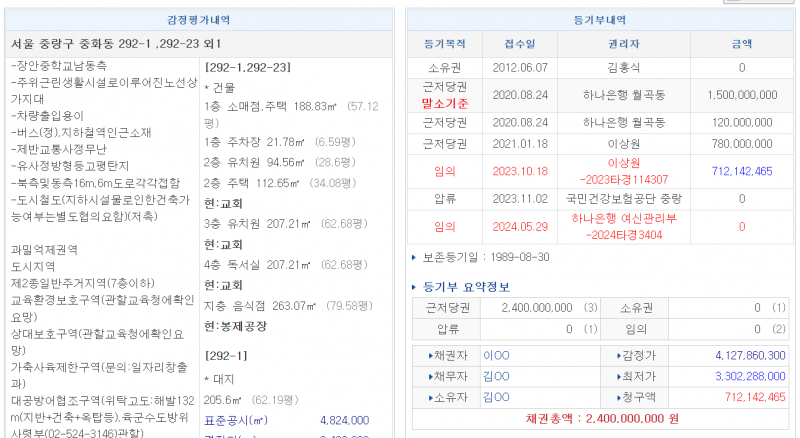Click the 표준공시(㎡) label
The height and width of the screenshot is (438, 800).
(236, 421)
